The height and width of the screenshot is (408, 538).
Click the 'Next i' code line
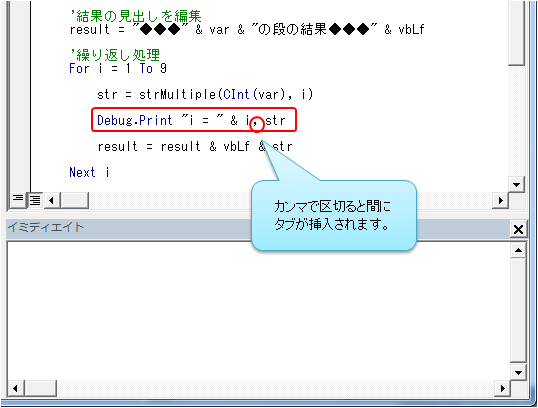tap(89, 172)
